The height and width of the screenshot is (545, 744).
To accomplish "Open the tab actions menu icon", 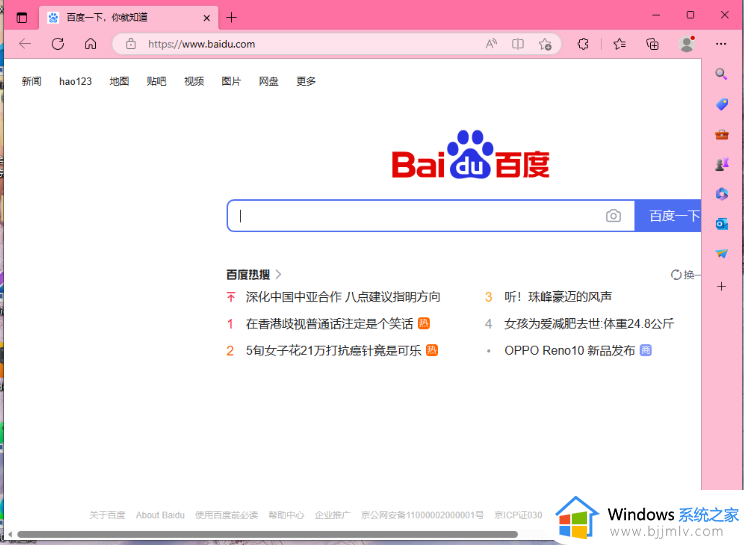I will click(22, 18).
